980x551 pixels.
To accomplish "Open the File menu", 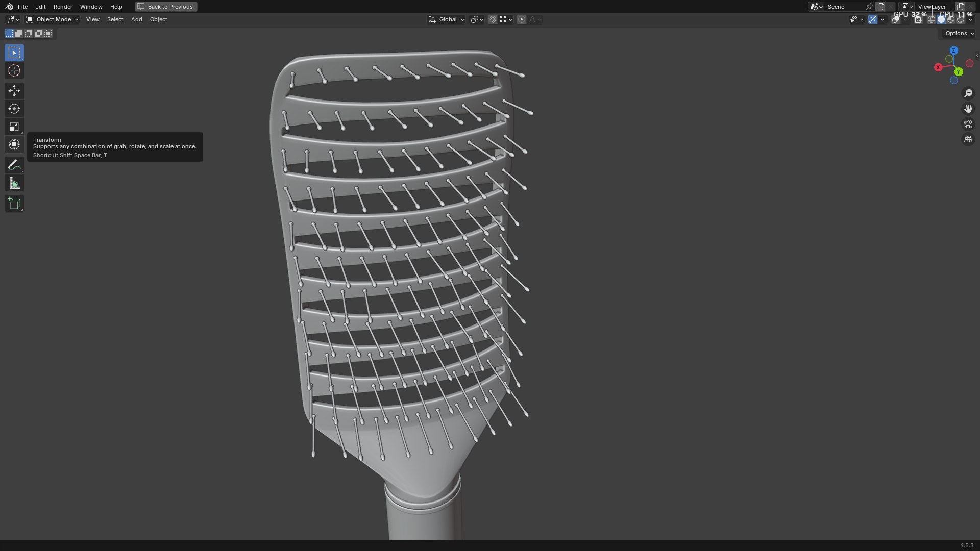I will pos(22,7).
